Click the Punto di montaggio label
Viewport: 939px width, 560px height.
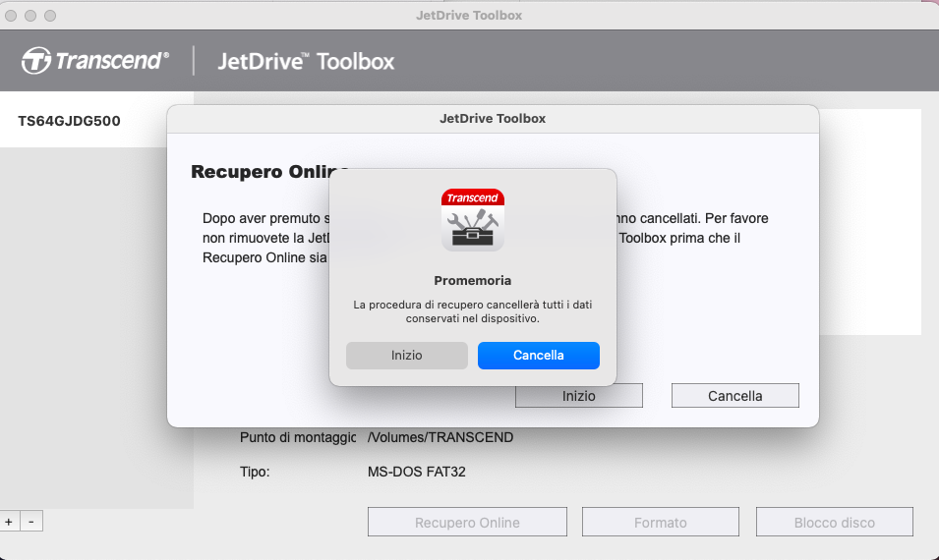tap(298, 437)
